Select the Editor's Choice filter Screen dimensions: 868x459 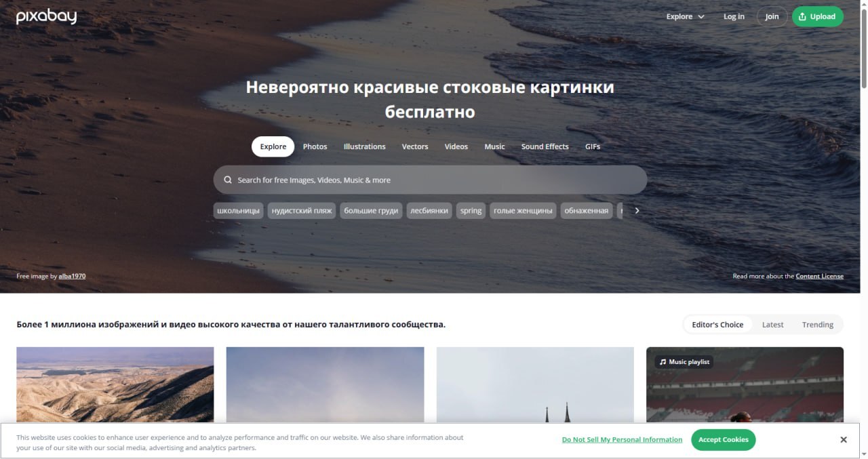[x=717, y=325]
